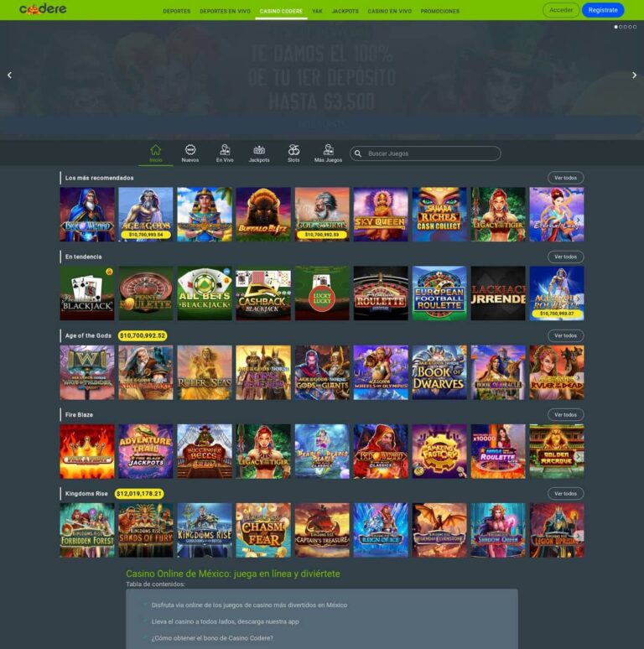Open European Football Roulette game
The width and height of the screenshot is (644, 649).
coord(439,293)
